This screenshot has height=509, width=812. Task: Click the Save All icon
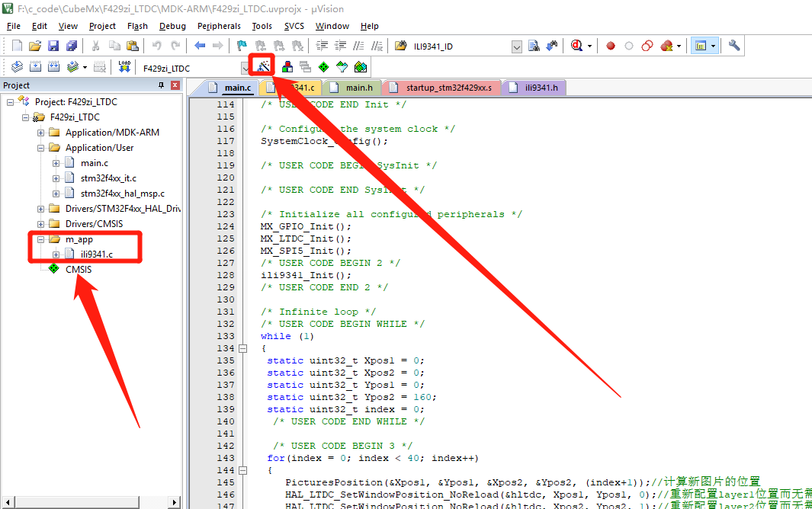(69, 46)
